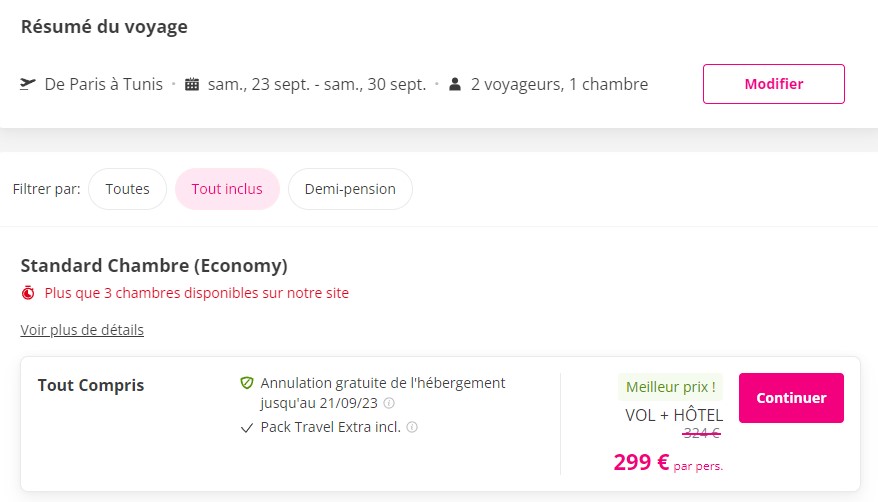
Task: Click the traveler person icon
Action: pos(455,84)
